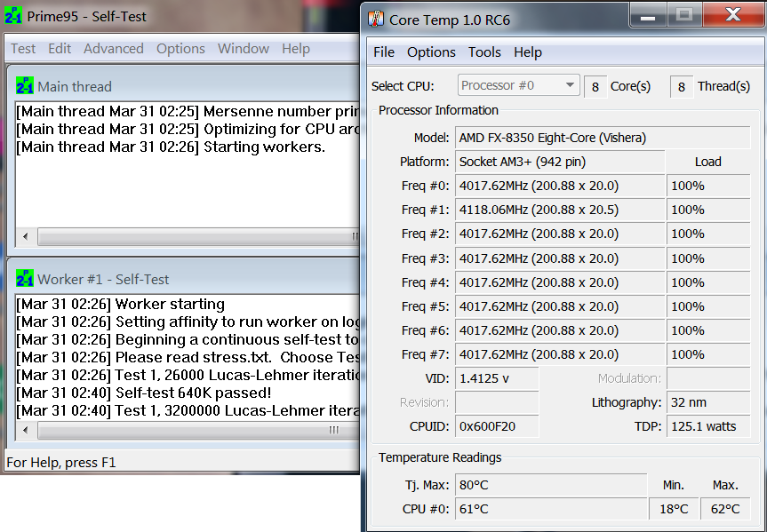Image resolution: width=767 pixels, height=532 pixels.
Task: Click the Tj. Max value 80°C
Action: point(551,485)
